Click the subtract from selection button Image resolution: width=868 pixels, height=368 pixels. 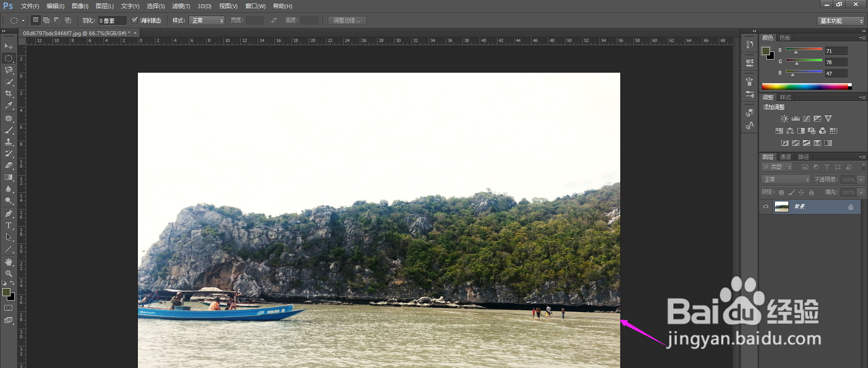[57, 20]
